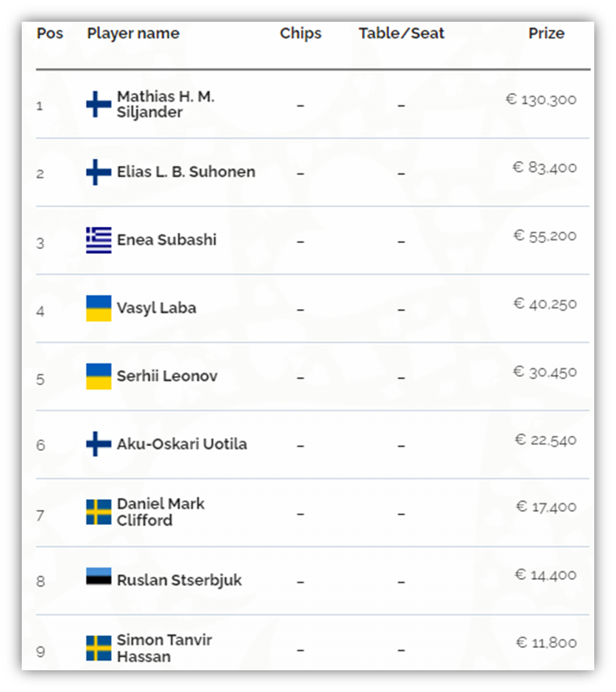
Task: Select the Chips column header
Action: click(x=300, y=33)
